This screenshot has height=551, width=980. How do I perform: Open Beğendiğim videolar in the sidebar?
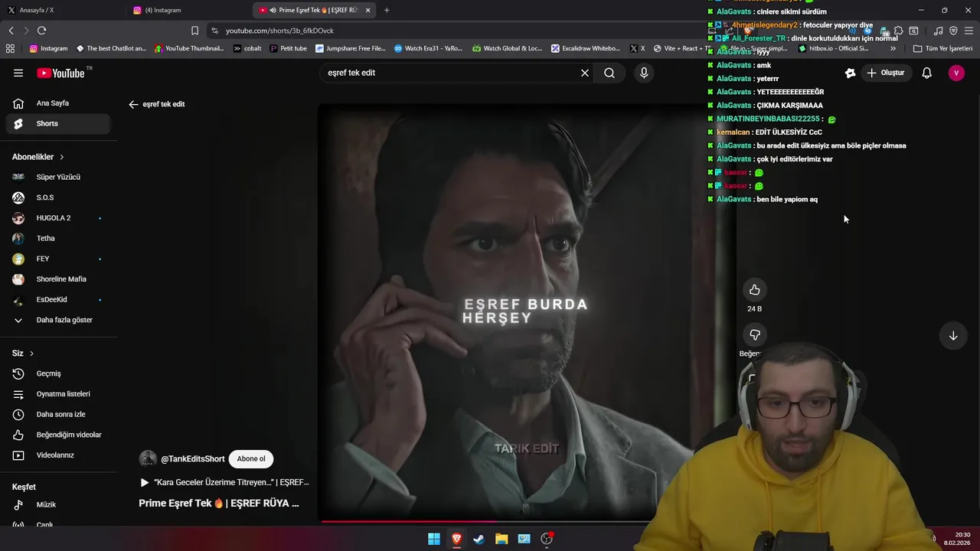tap(57, 435)
